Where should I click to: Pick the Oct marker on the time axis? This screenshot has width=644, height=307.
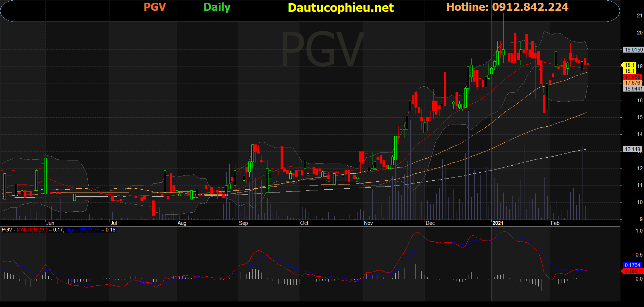(304, 223)
